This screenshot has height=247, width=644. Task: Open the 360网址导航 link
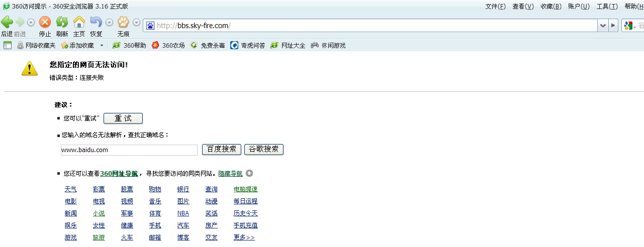(x=119, y=173)
